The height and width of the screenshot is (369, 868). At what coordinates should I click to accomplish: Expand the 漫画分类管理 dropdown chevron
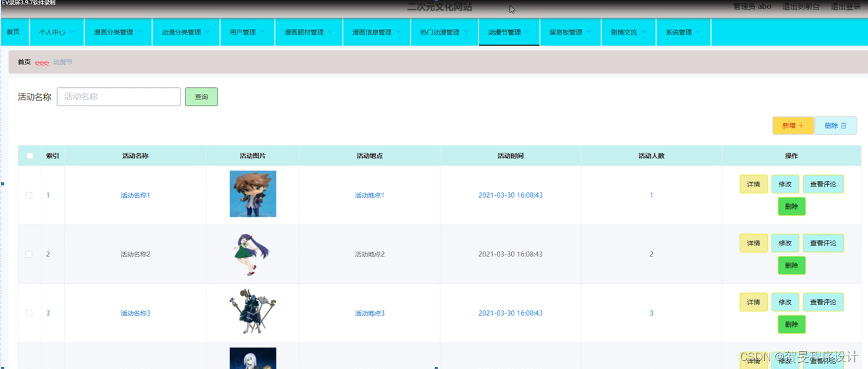[x=140, y=32]
